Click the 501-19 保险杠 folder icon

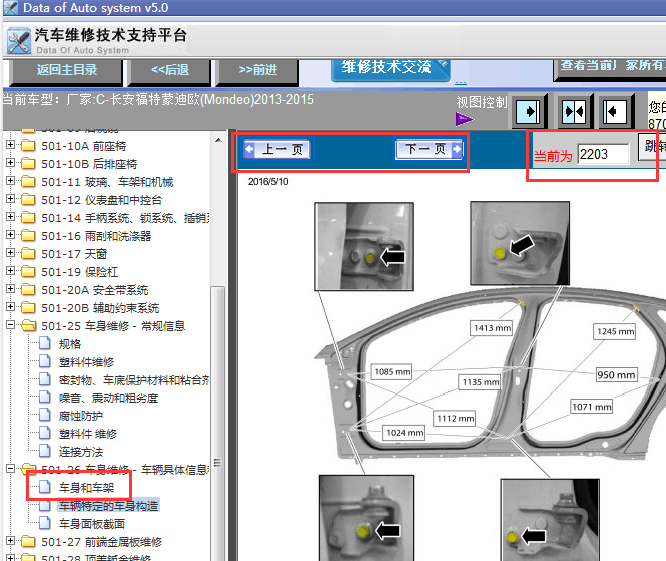(x=28, y=272)
